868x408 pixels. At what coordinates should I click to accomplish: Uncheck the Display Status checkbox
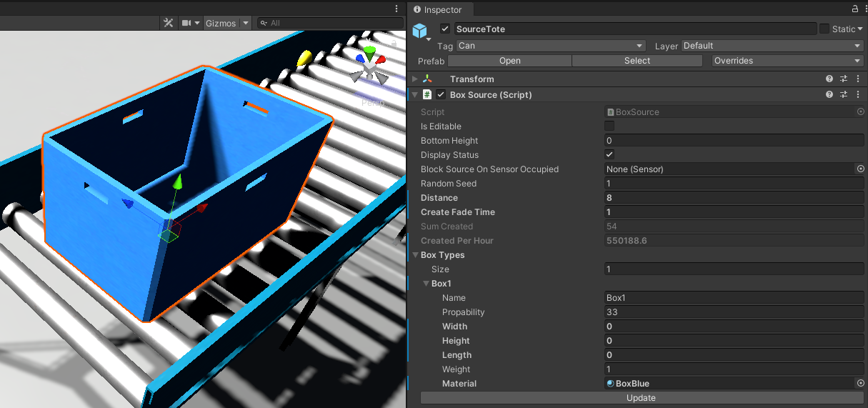609,155
